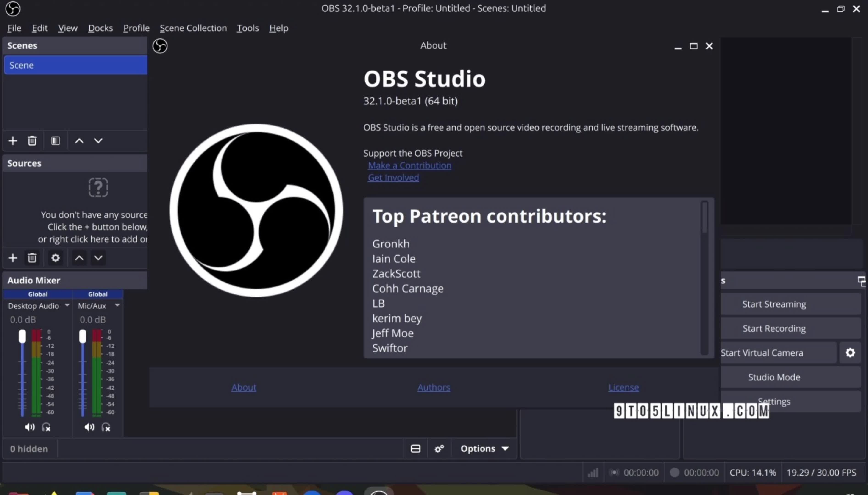This screenshot has width=868, height=495.
Task: Open the Mic/Aux source dropdown
Action: (x=117, y=305)
